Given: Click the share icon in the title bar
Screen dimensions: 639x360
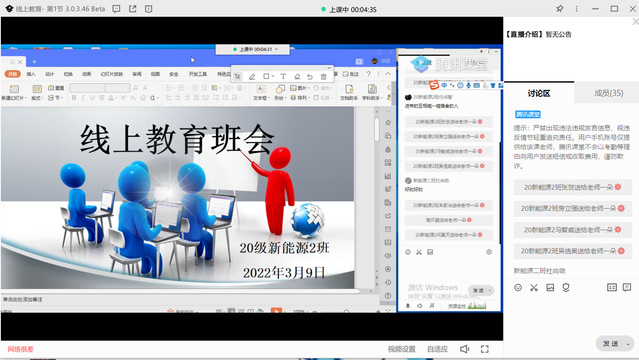Looking at the screenshot, I should click(133, 9).
